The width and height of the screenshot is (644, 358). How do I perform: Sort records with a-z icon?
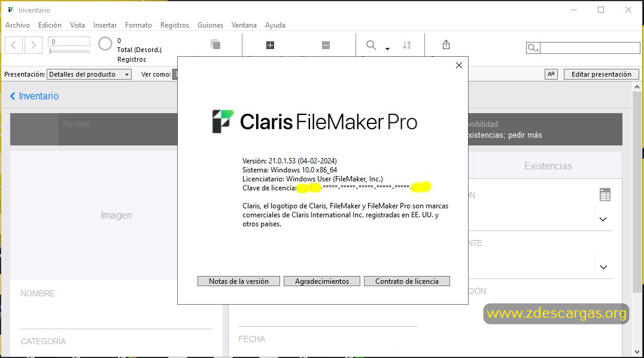(406, 45)
